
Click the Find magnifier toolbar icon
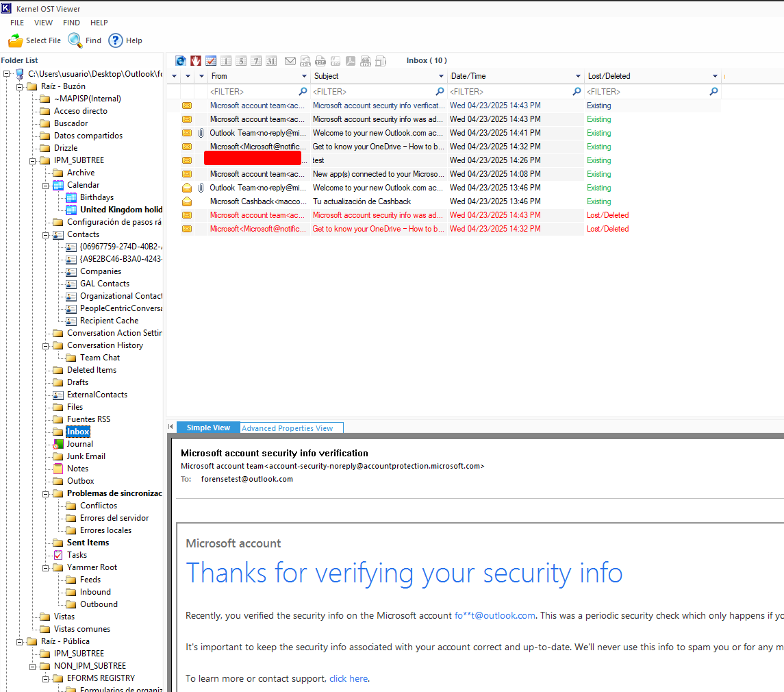(x=75, y=40)
